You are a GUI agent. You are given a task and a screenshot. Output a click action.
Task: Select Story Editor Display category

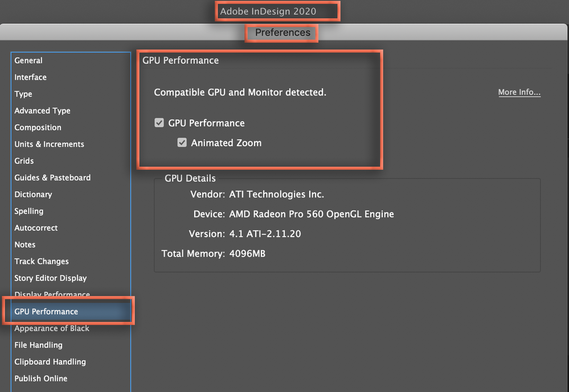tap(51, 278)
